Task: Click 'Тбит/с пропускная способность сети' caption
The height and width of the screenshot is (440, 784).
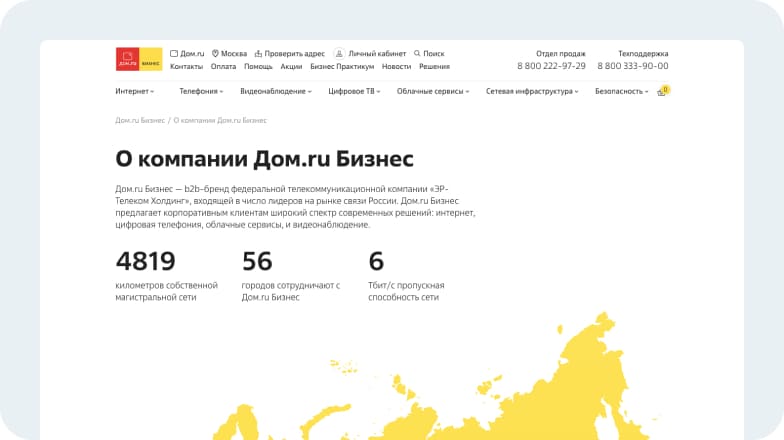Action: point(406,291)
